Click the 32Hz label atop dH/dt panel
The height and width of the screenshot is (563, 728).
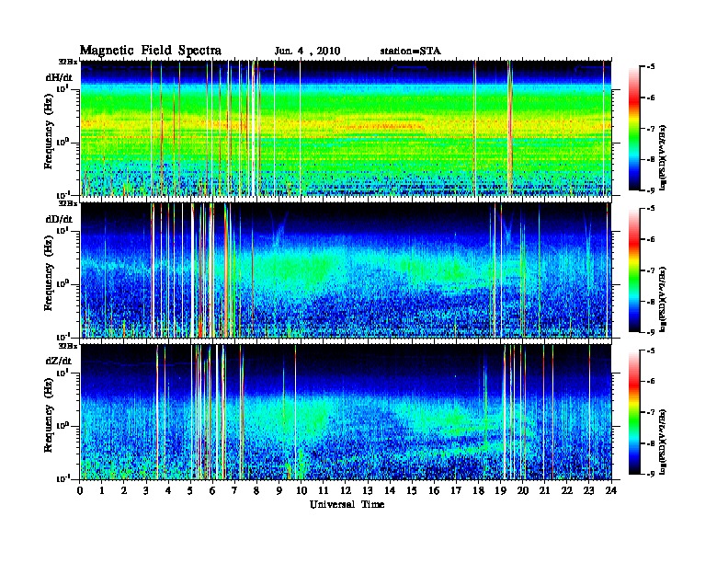point(68,62)
